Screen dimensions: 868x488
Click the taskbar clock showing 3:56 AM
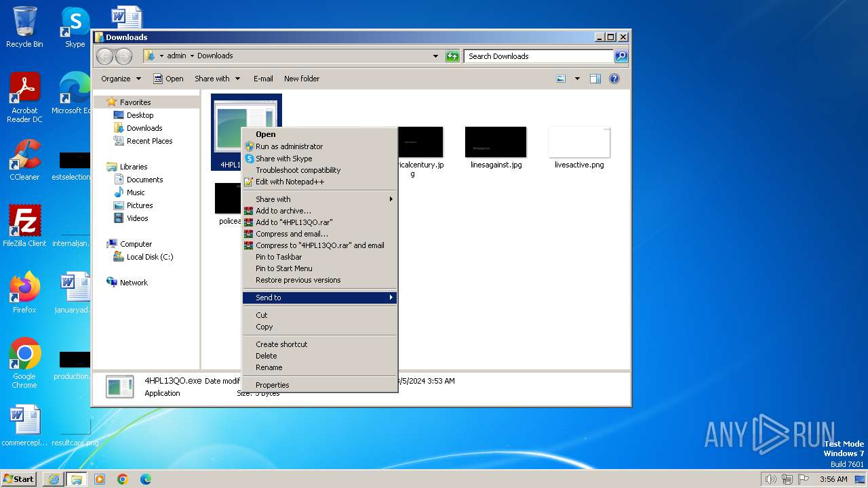click(833, 479)
